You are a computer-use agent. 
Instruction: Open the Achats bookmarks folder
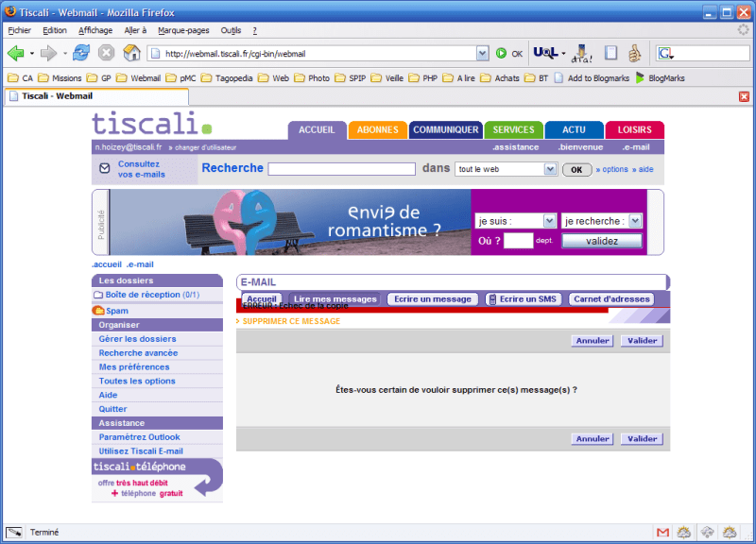pos(500,78)
